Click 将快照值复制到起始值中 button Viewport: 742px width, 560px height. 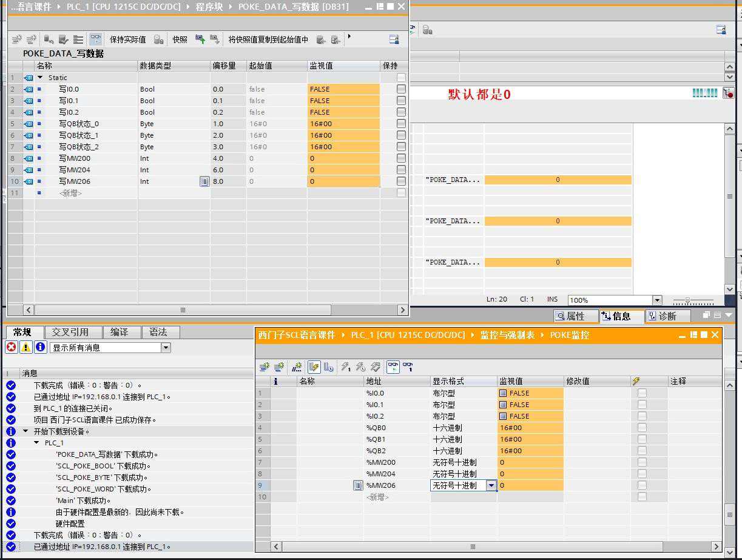point(268,39)
